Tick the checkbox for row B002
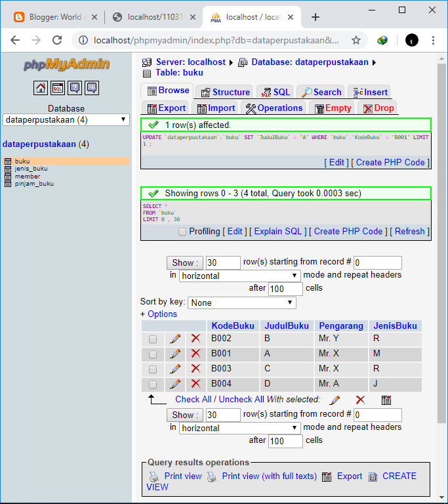Image resolution: width=448 pixels, height=504 pixels. click(x=153, y=339)
